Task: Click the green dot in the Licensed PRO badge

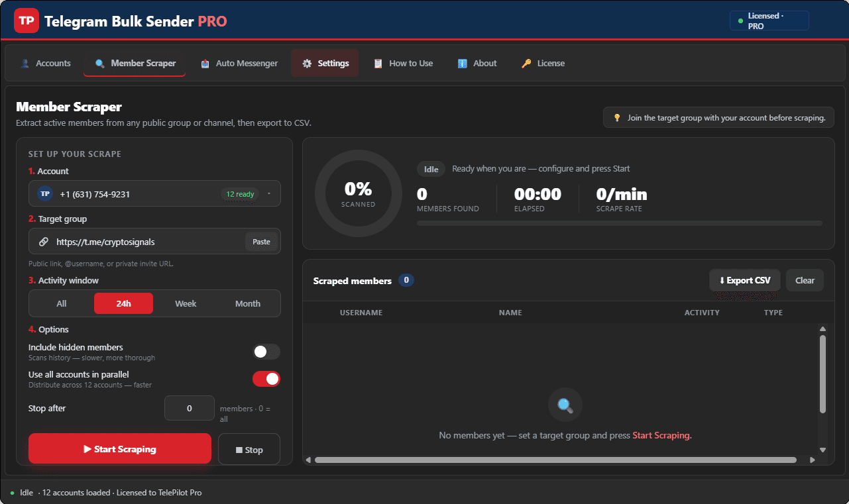Action: [x=740, y=21]
